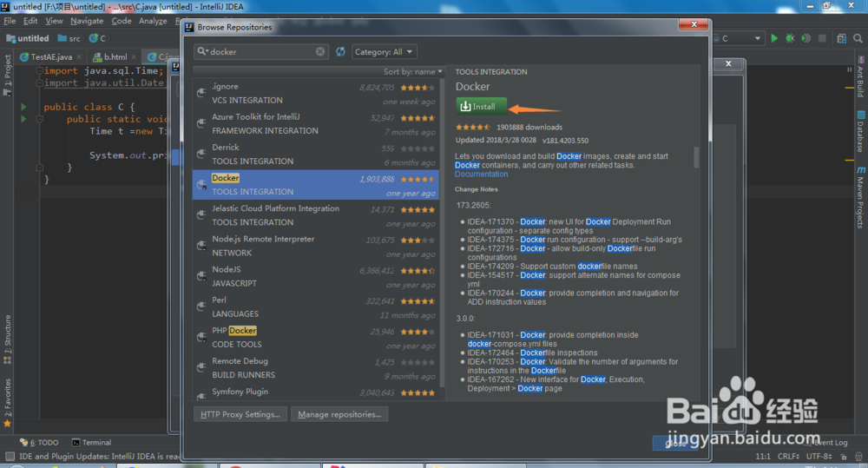The width and height of the screenshot is (868, 468).
Task: Open the Sort by: name dropdown
Action: pyautogui.click(x=413, y=71)
